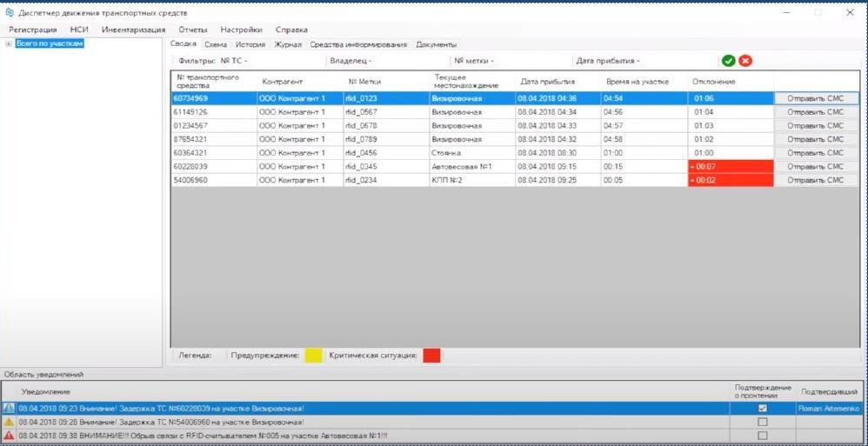Open the Инвентаризация menu
868x446 pixels.
(133, 30)
